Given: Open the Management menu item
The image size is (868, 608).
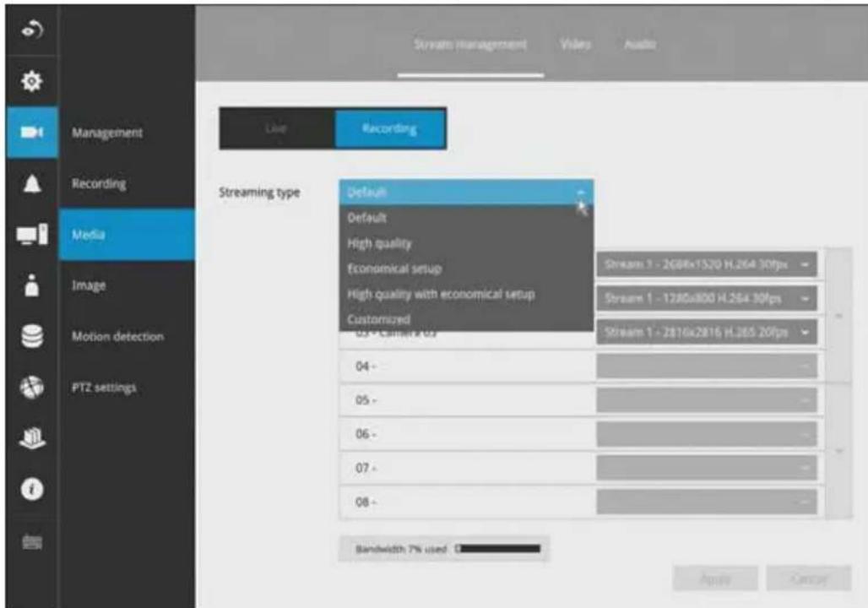Looking at the screenshot, I should tap(107, 133).
